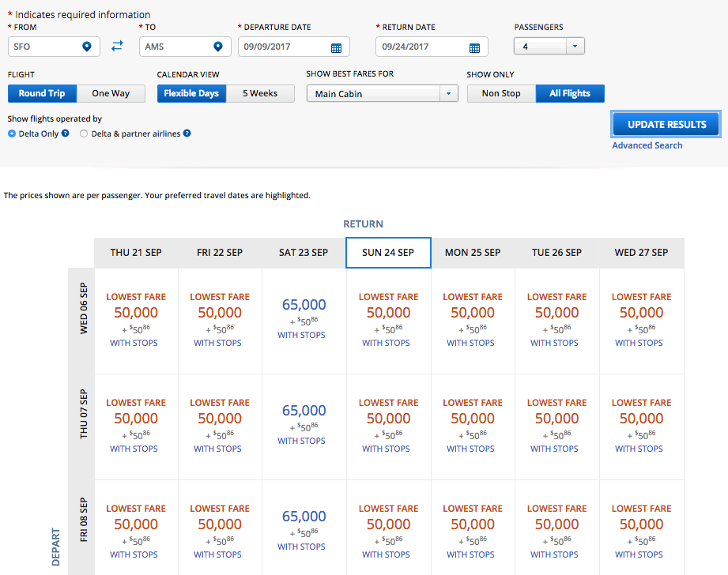
Task: Select the Delta Only radio button
Action: 12,134
